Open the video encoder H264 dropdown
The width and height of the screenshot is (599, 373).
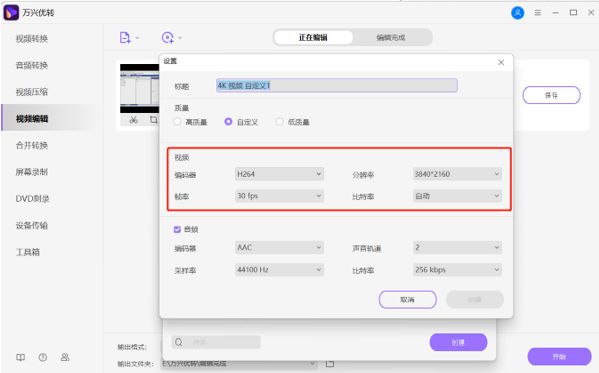(279, 174)
